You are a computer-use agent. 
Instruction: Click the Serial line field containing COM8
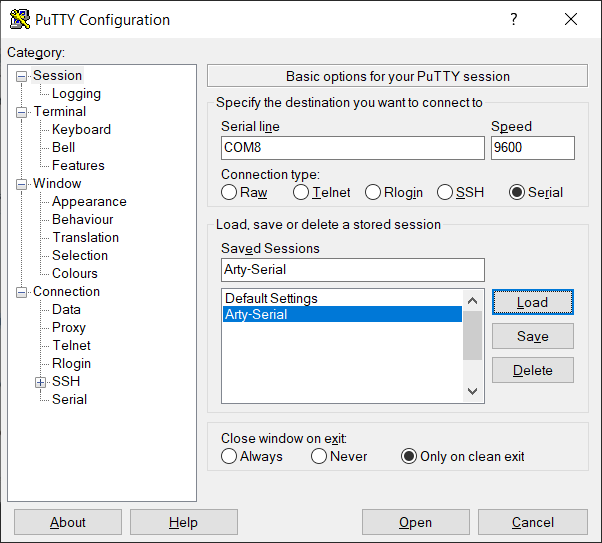353,148
